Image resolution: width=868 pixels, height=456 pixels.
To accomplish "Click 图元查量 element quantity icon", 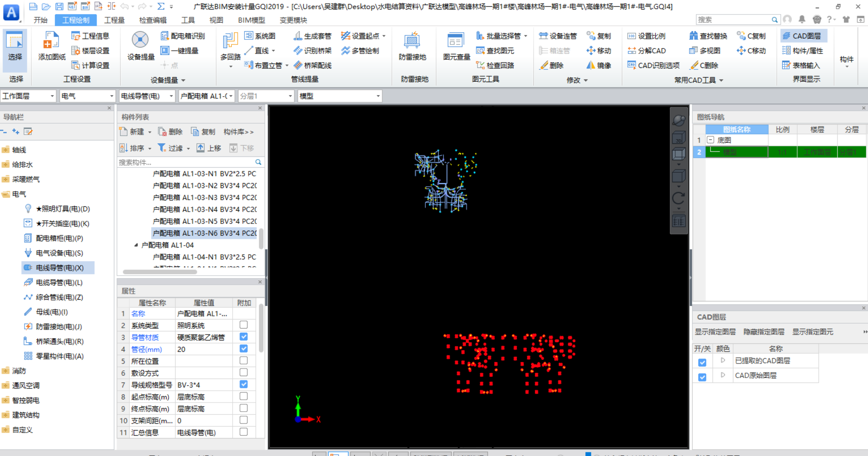I will 456,47.
